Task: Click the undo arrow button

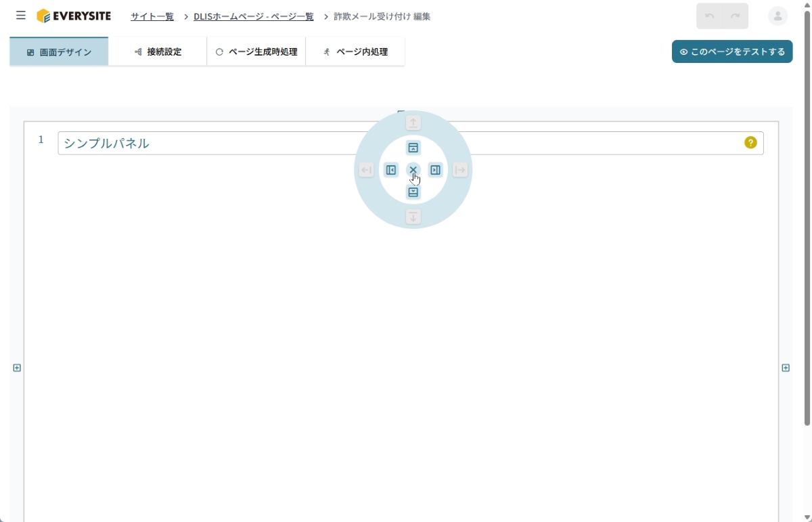Action: click(x=709, y=16)
